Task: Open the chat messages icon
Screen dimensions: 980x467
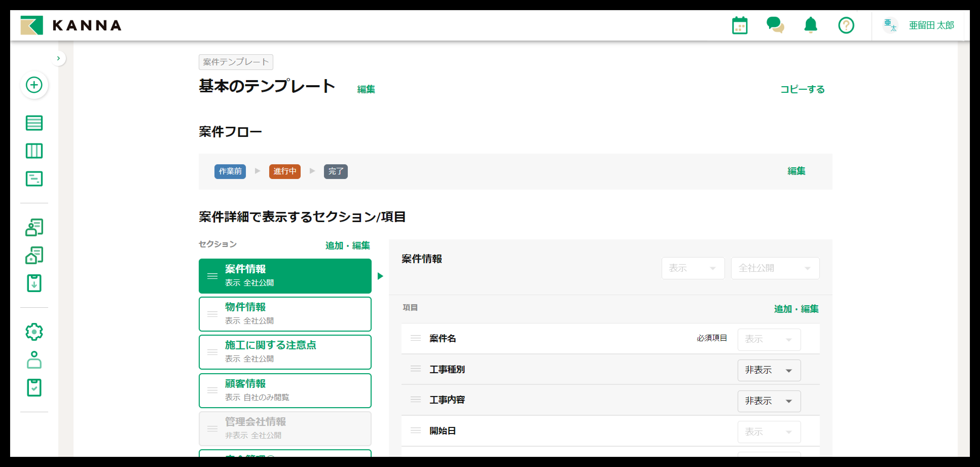Action: coord(775,25)
